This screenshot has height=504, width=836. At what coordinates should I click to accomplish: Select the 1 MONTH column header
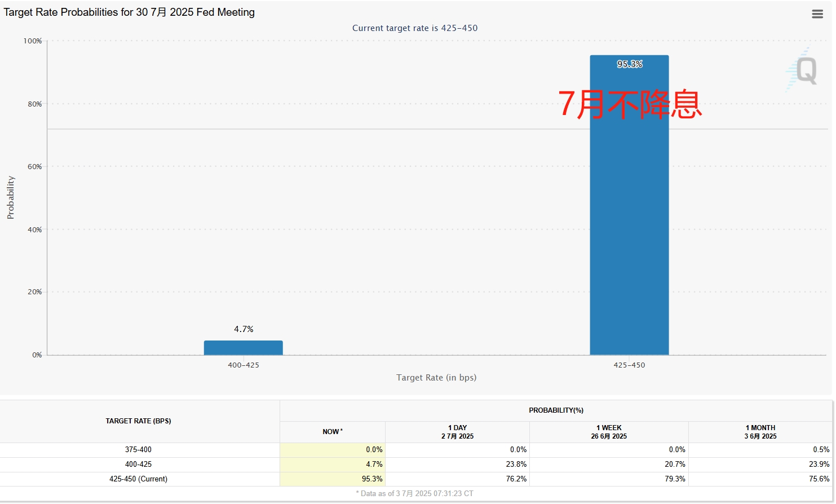[x=760, y=432]
